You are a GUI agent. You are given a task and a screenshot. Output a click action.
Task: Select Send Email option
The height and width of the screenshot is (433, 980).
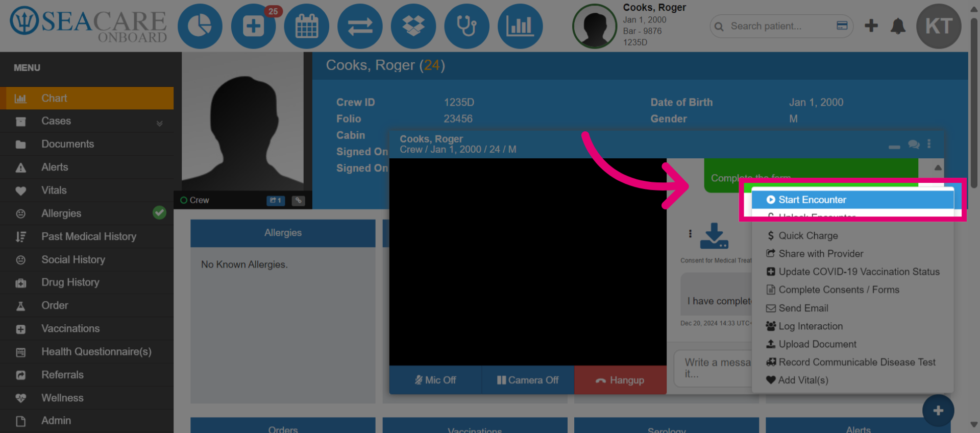(852, 308)
